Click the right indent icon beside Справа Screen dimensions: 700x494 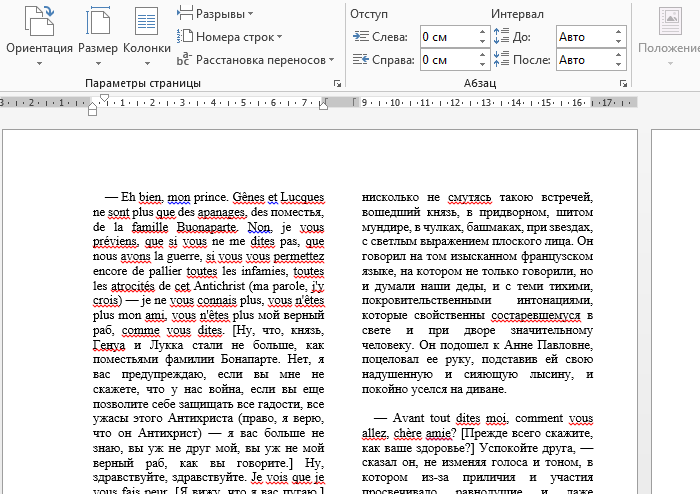click(361, 59)
